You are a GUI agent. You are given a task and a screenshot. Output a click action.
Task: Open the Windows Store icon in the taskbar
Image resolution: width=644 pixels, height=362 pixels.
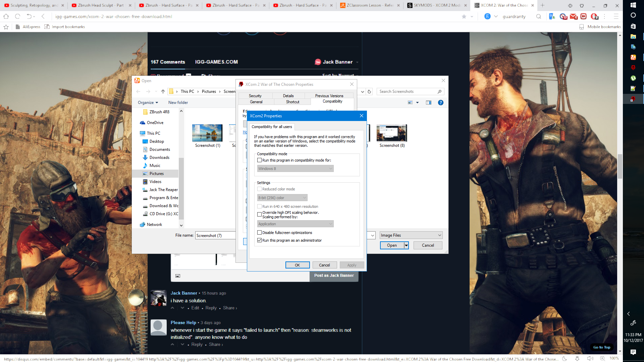633,26
